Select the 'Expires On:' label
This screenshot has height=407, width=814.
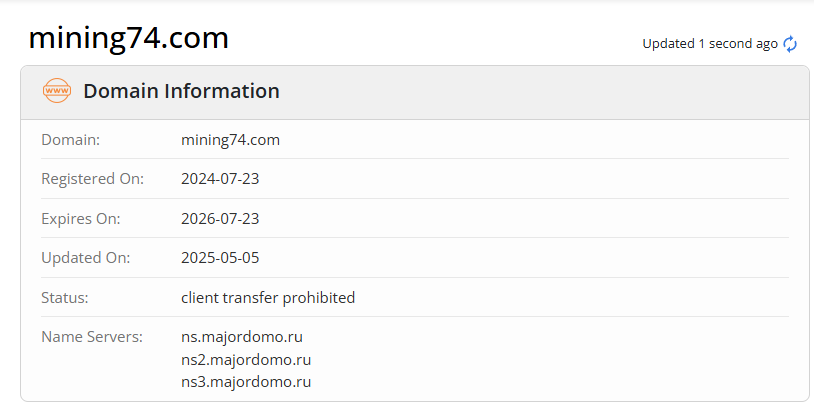[x=80, y=218]
